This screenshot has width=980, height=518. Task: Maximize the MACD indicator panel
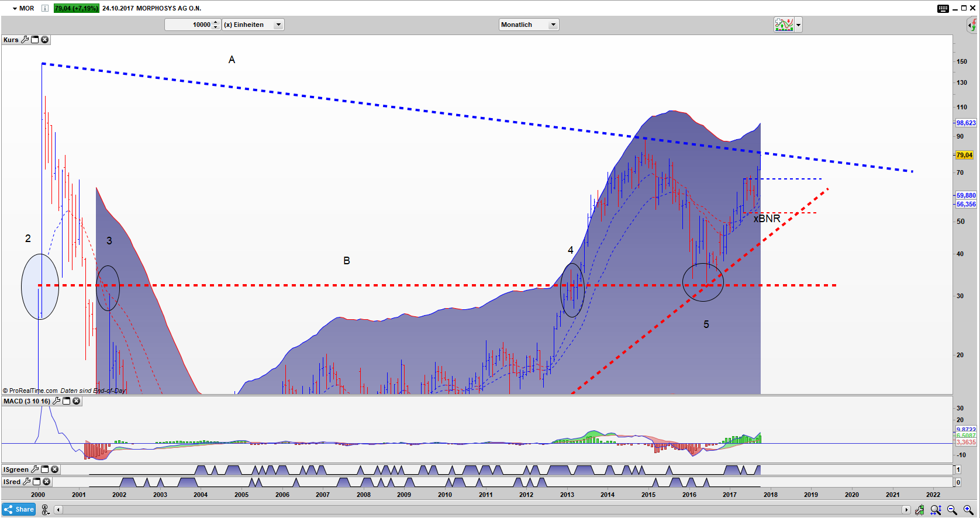(66, 401)
